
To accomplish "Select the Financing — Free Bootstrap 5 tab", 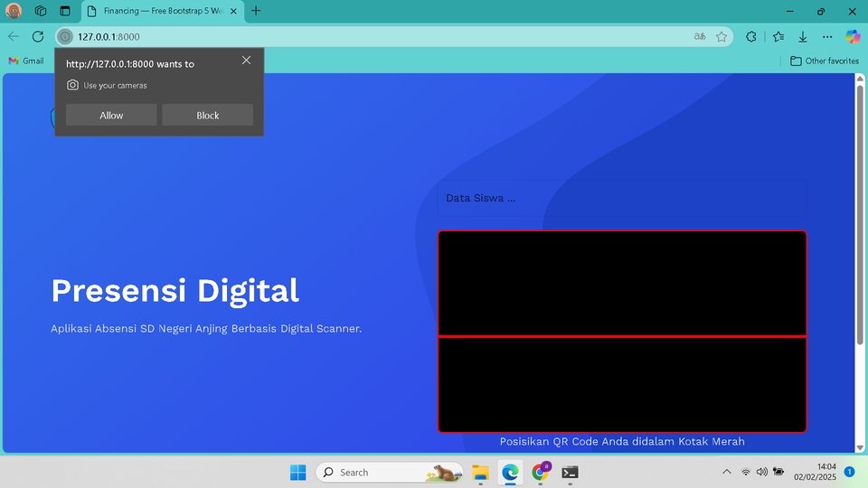I will pyautogui.click(x=163, y=11).
